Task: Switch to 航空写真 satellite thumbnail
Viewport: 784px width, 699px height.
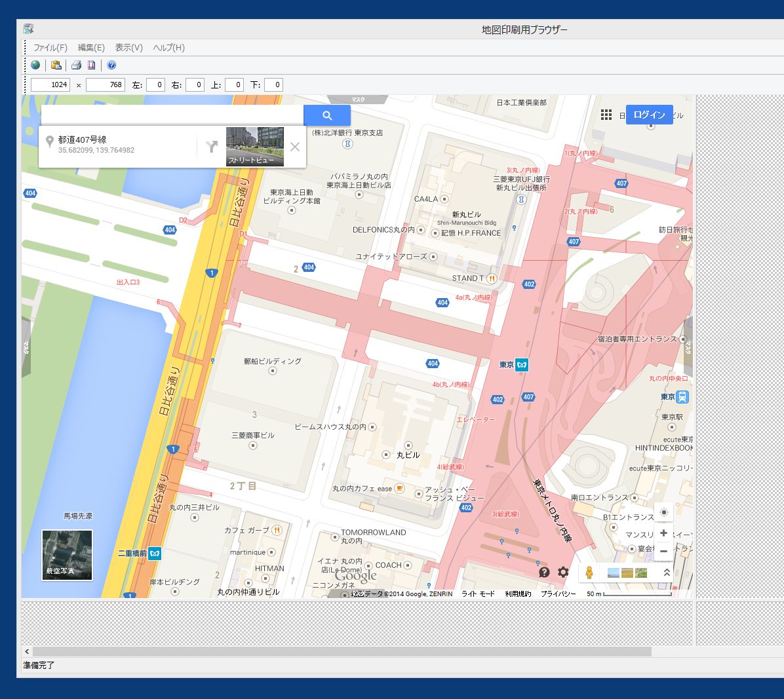Action: 67,555
